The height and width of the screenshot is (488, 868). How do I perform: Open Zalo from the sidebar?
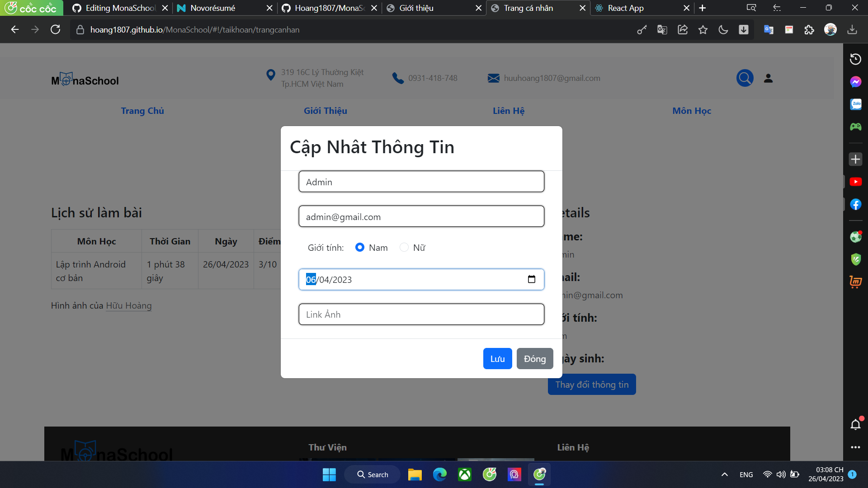pyautogui.click(x=855, y=104)
